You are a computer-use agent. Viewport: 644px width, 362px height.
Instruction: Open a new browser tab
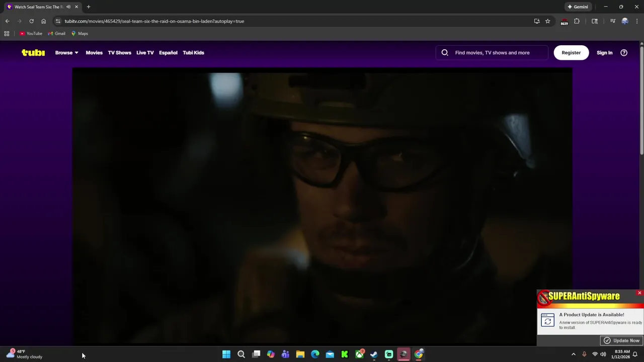(89, 7)
